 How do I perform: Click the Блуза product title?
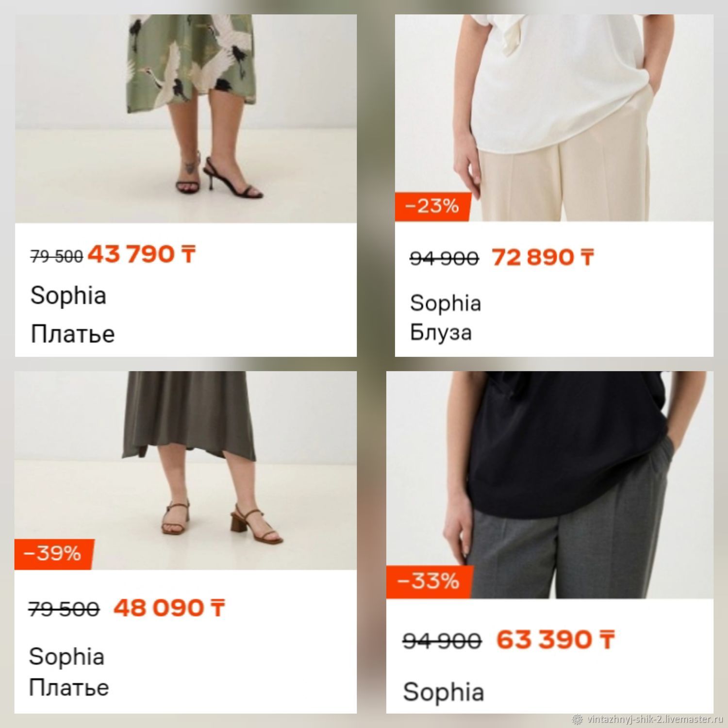coord(441,333)
